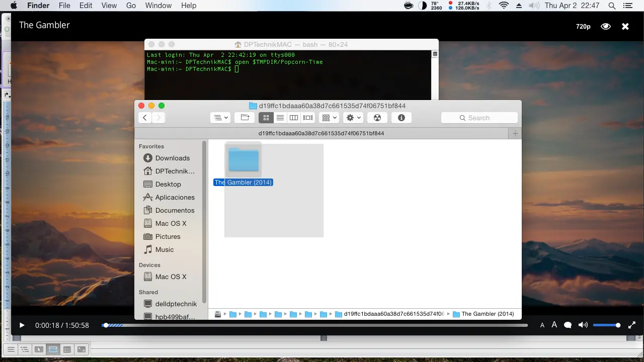This screenshot has height=362, width=644.
Task: Adjust the player volume slider
Action: pyautogui.click(x=606, y=325)
